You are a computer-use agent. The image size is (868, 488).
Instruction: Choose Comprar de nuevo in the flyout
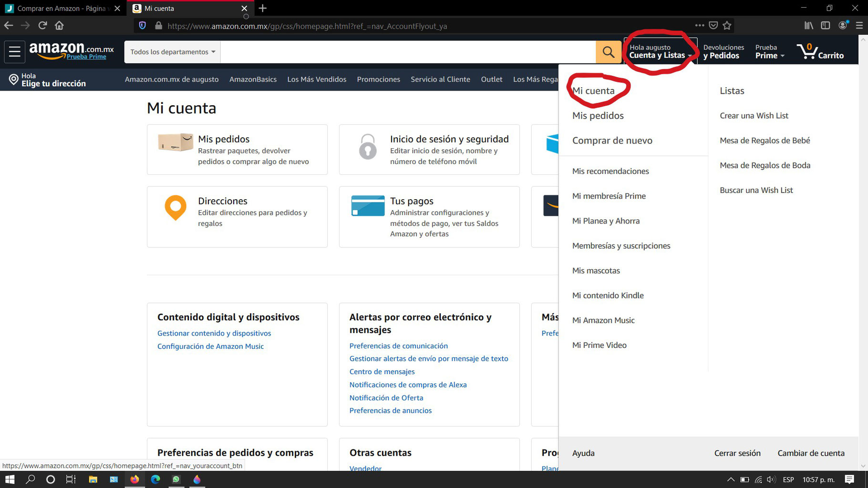612,140
